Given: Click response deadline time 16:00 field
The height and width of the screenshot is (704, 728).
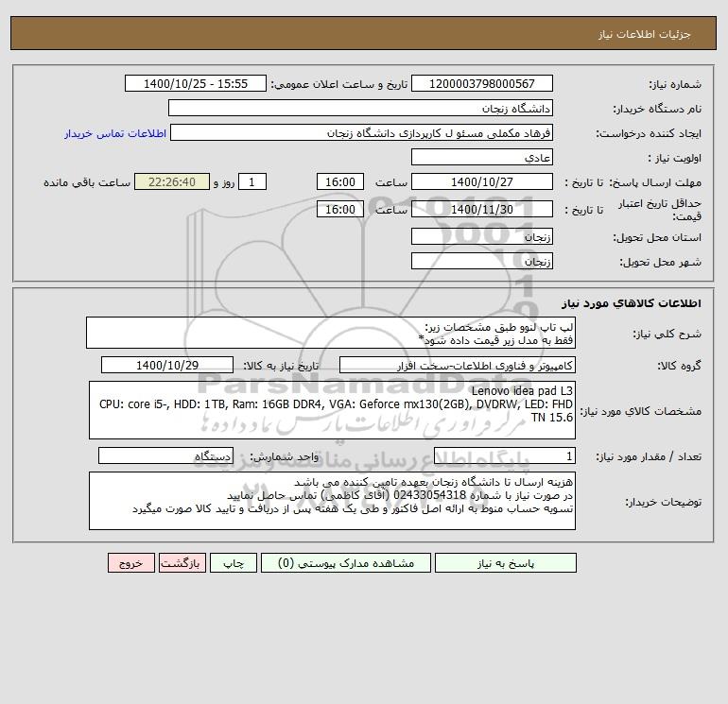Looking at the screenshot, I should coord(339,182).
